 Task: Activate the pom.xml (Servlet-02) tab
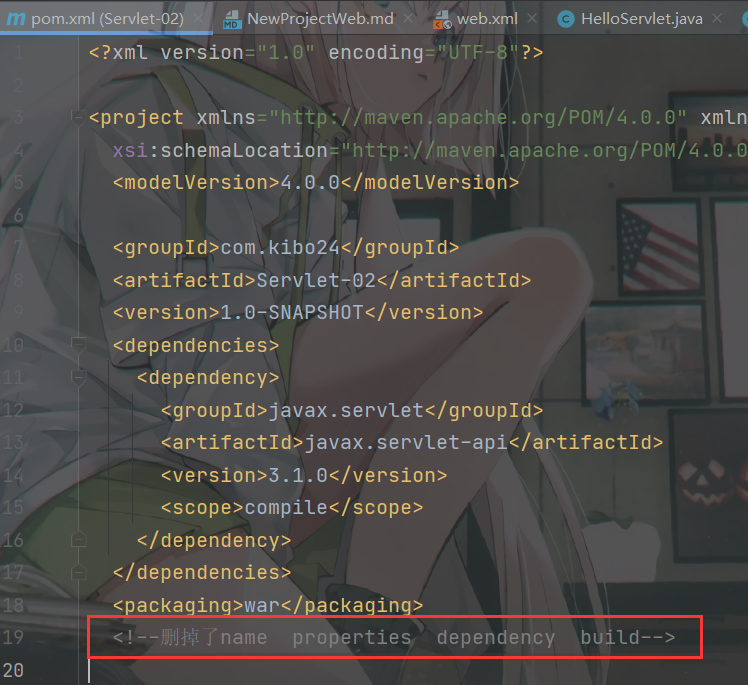pyautogui.click(x=107, y=19)
